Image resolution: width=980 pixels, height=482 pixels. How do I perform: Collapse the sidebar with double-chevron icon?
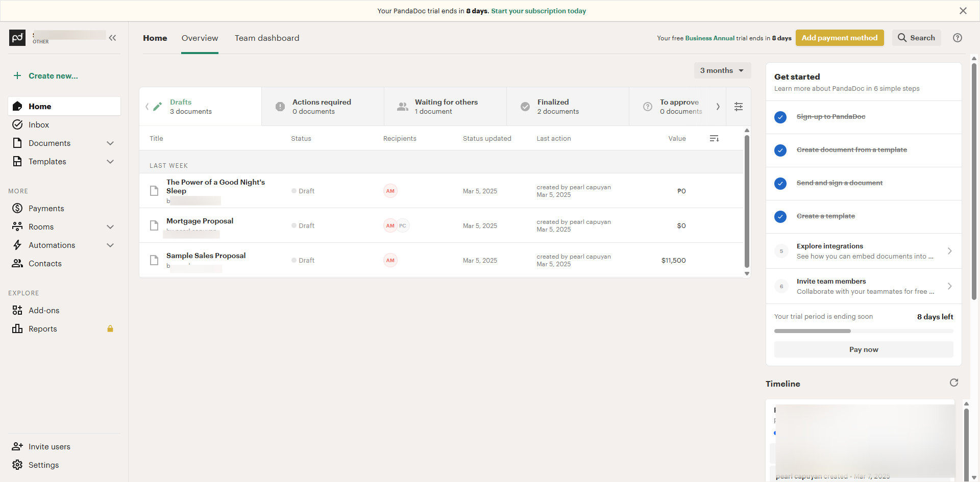click(x=112, y=38)
